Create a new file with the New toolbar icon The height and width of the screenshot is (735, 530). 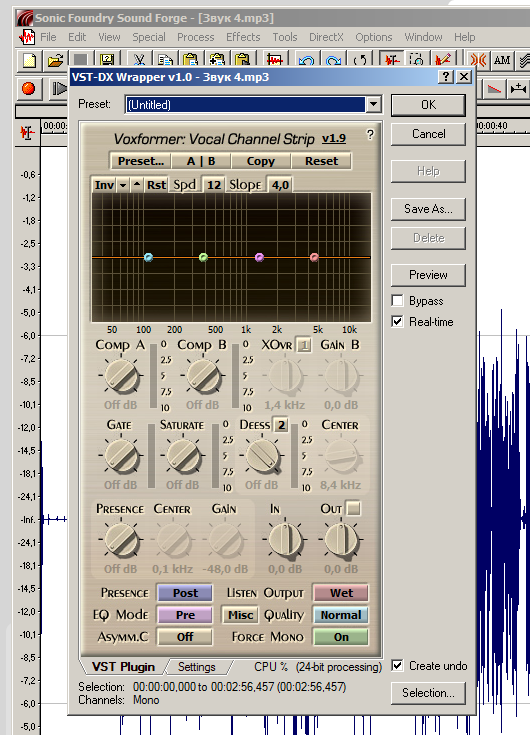coord(29,60)
